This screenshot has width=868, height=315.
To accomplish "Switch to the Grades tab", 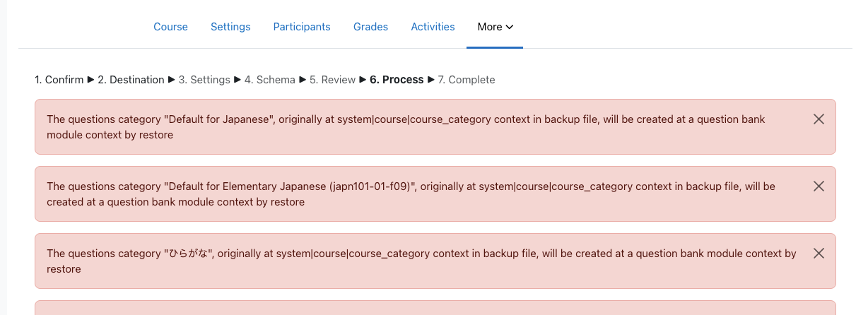I will point(370,27).
